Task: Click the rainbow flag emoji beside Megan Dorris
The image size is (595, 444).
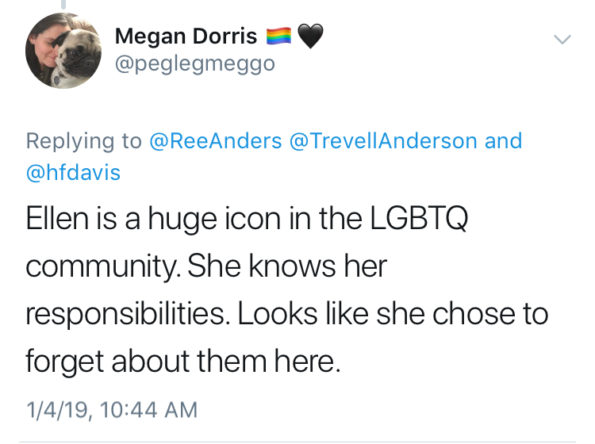Action: point(279,36)
